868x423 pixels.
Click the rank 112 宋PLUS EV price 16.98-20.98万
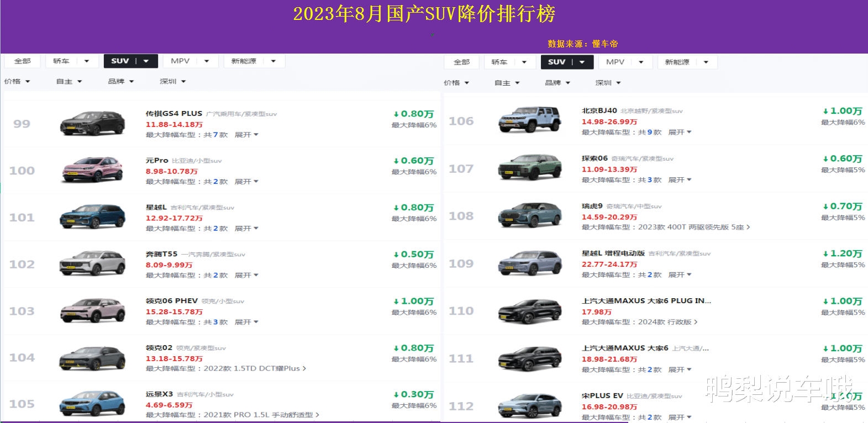pyautogui.click(x=609, y=407)
